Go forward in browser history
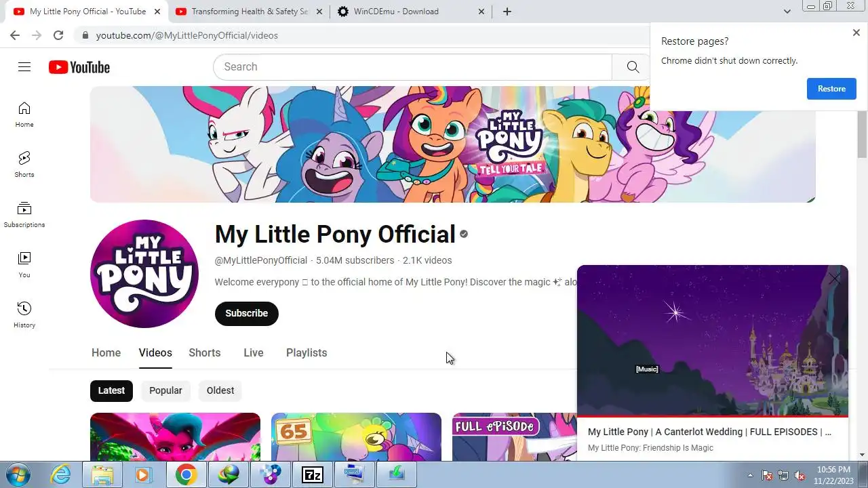 (37, 35)
